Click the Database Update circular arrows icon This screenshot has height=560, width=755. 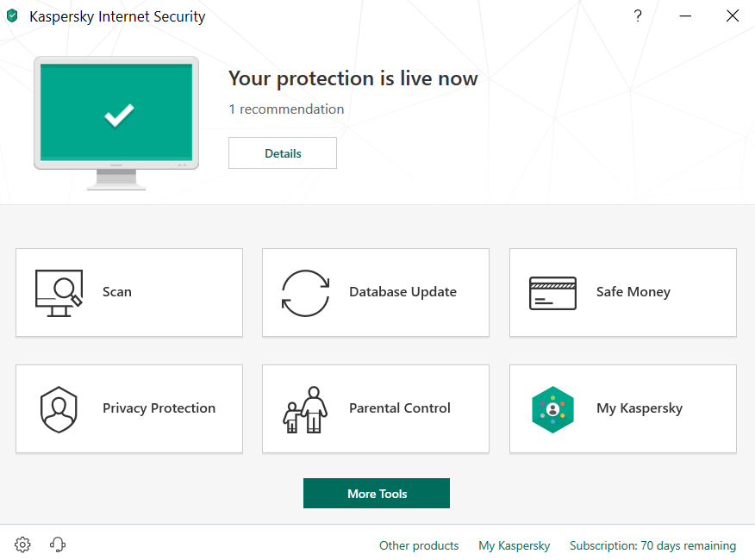pos(305,293)
